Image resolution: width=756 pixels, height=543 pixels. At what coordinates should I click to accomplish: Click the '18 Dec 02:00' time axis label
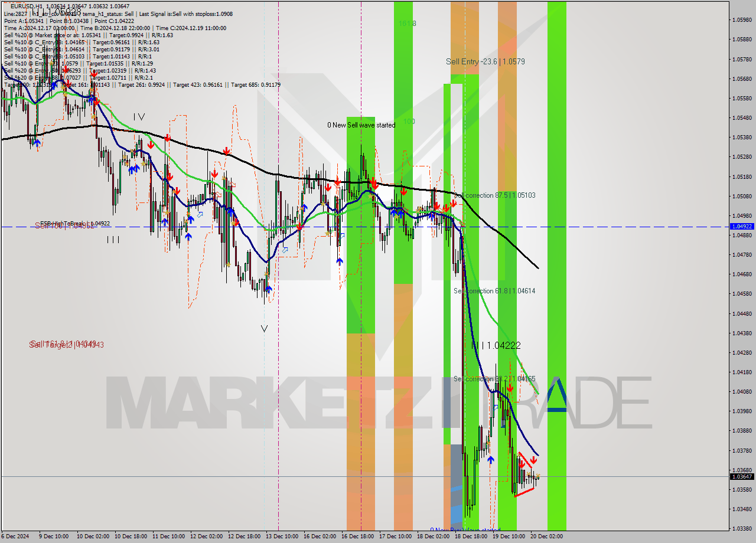tap(433, 537)
